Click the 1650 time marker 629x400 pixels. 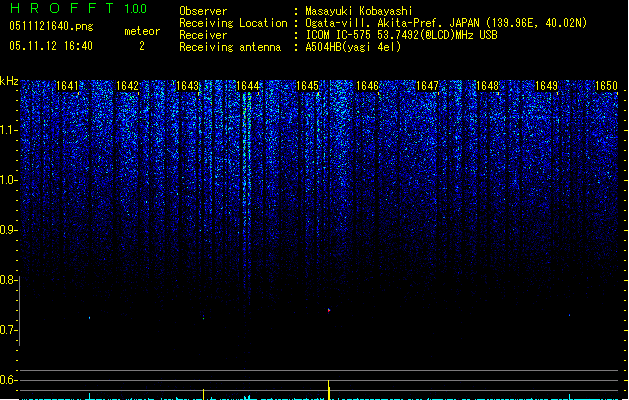(x=607, y=86)
